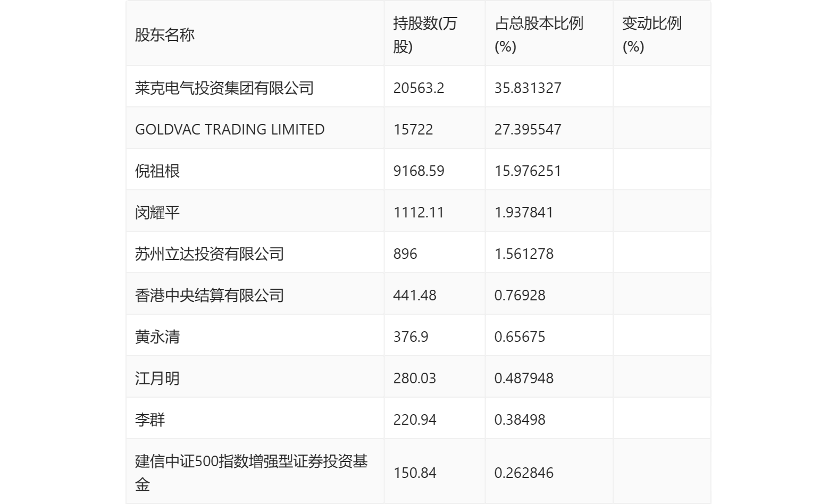Click the share ratio 1.561278
The image size is (837, 504).
tap(524, 254)
